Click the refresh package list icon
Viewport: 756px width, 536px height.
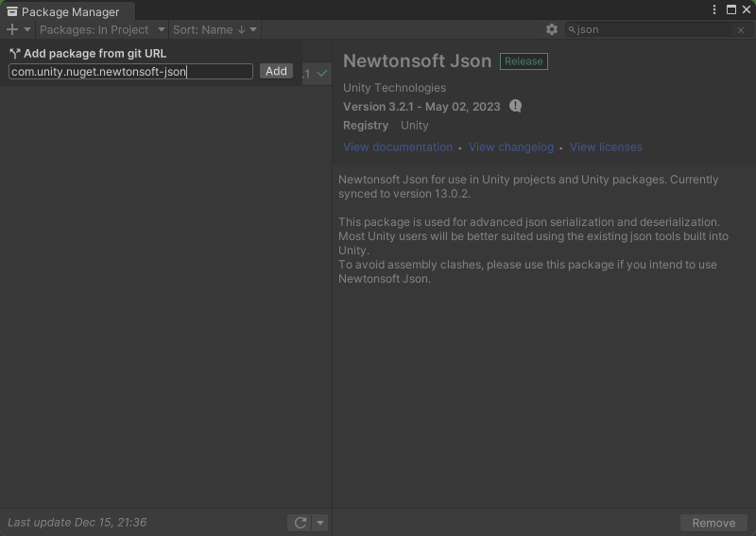[x=301, y=523]
